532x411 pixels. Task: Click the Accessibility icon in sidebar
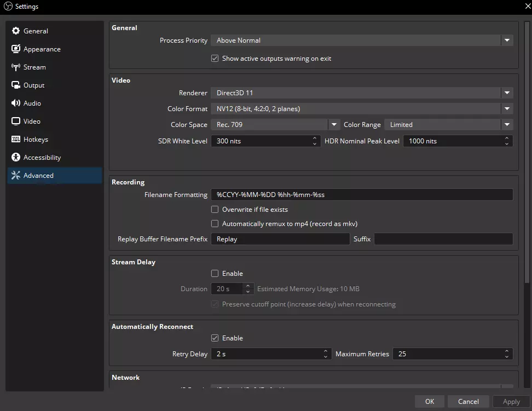click(x=16, y=158)
